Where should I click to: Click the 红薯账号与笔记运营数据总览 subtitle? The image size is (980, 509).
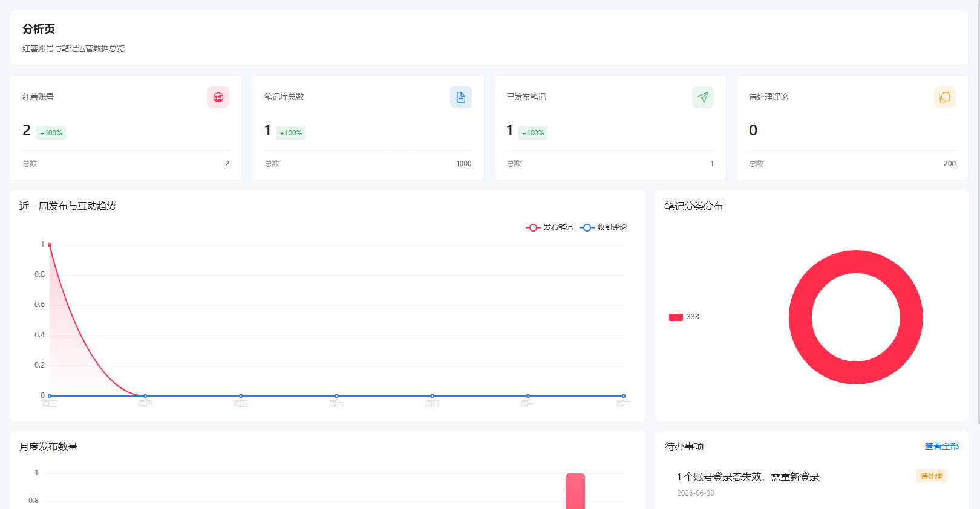[74, 48]
